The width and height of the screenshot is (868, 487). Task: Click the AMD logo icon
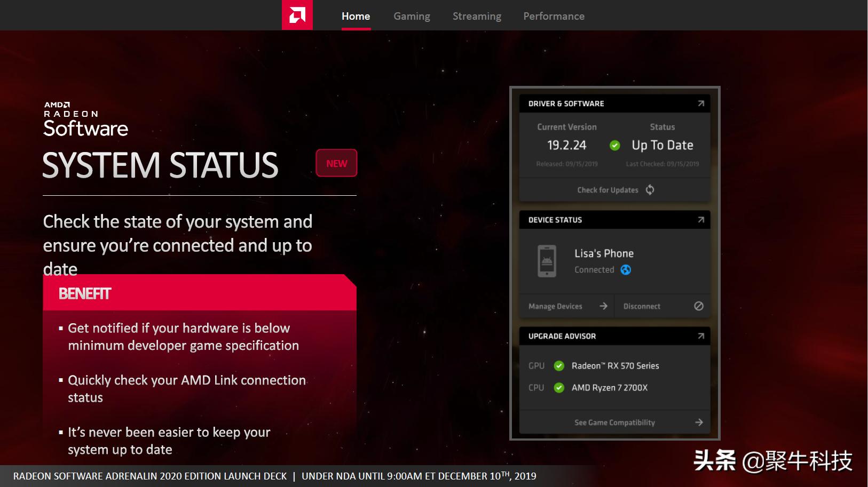297,15
